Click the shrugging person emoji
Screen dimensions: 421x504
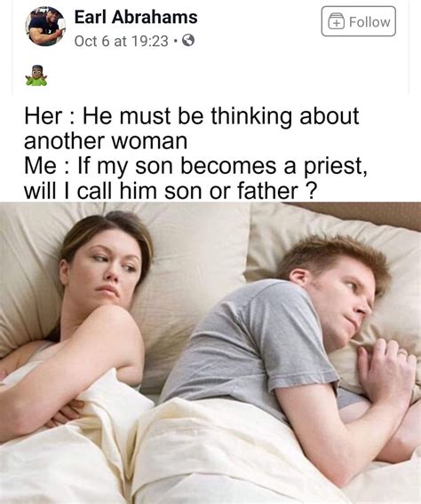point(36,75)
